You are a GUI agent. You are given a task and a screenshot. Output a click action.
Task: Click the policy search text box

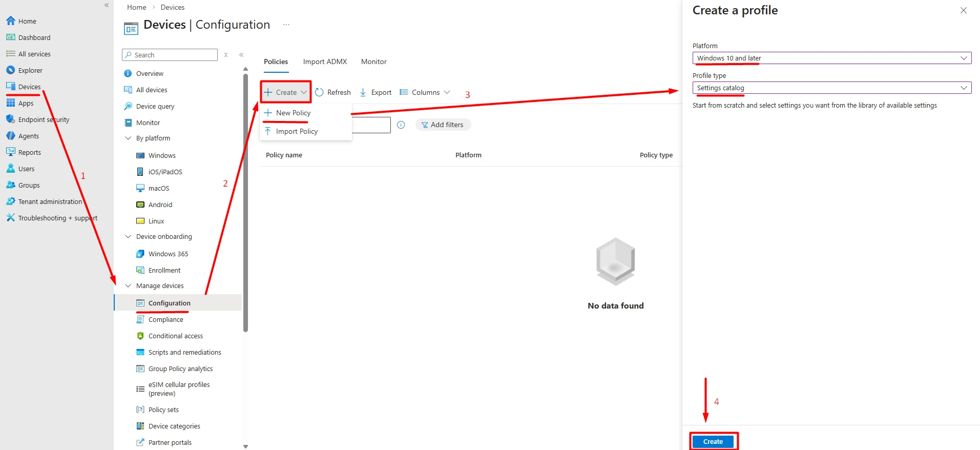pyautogui.click(x=371, y=125)
